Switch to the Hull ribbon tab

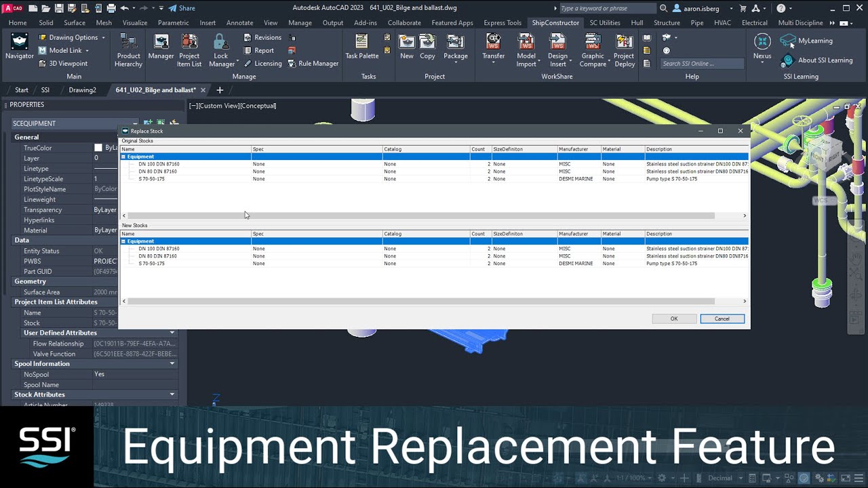637,22
